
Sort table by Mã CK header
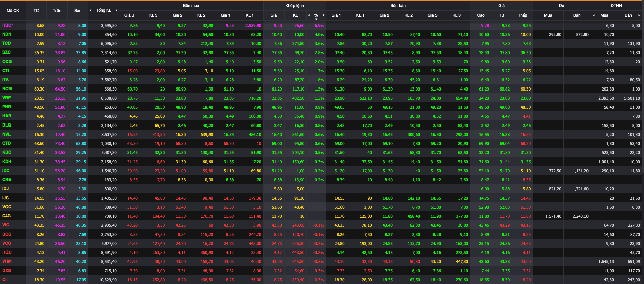tap(13, 10)
